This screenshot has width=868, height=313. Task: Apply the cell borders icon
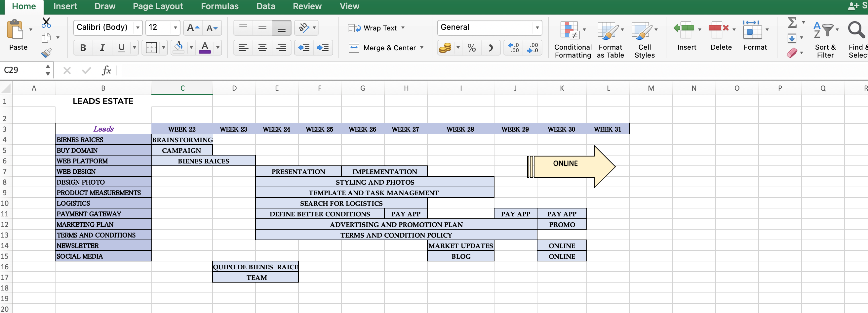tap(151, 48)
